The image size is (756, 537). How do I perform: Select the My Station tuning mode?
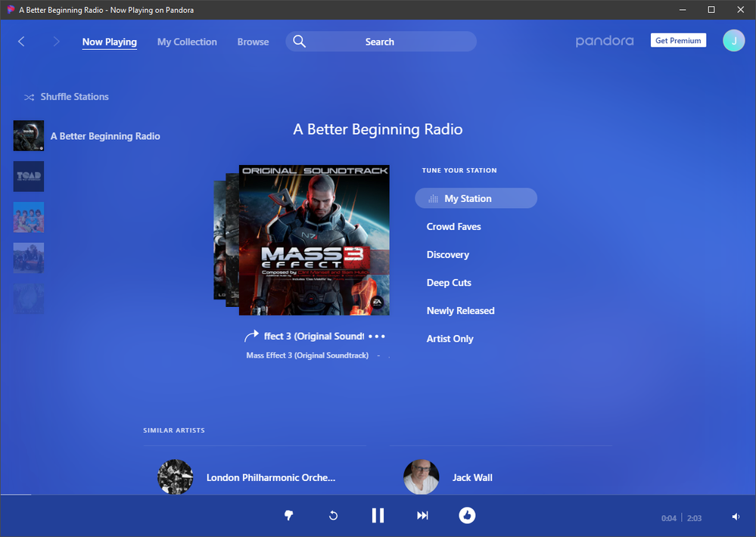[476, 199]
